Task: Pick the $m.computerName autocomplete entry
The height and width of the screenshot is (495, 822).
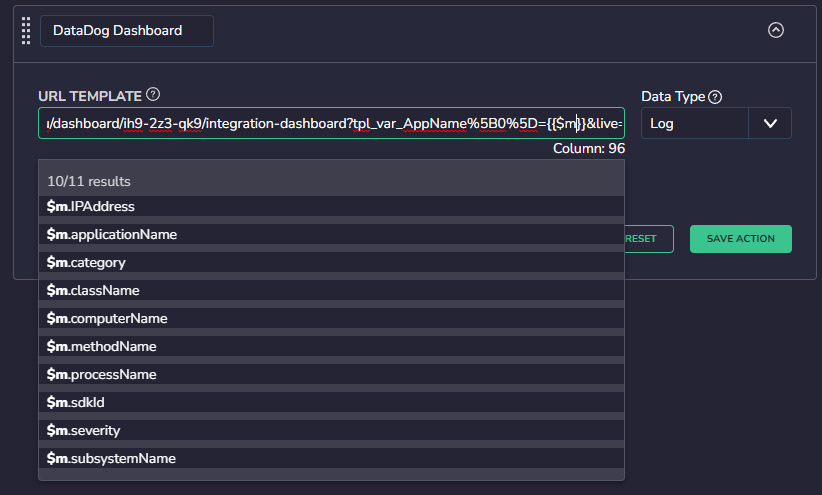Action: click(x=331, y=318)
